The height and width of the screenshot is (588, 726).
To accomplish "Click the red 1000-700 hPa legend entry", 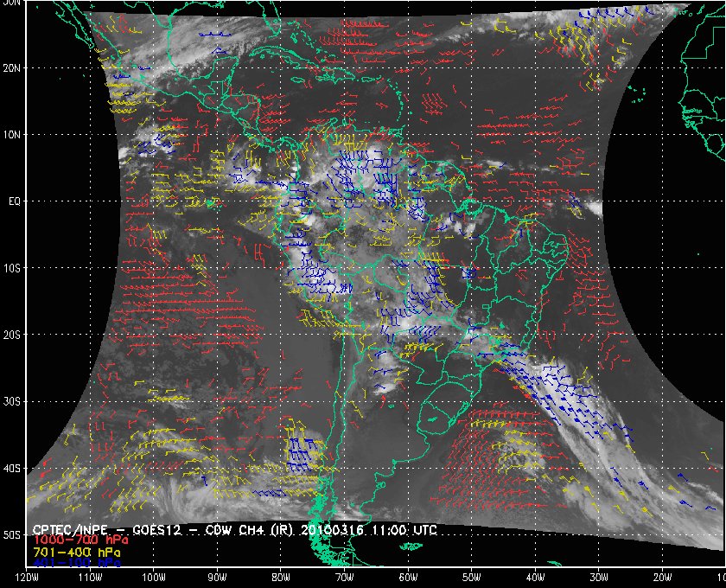I will 80,540.
